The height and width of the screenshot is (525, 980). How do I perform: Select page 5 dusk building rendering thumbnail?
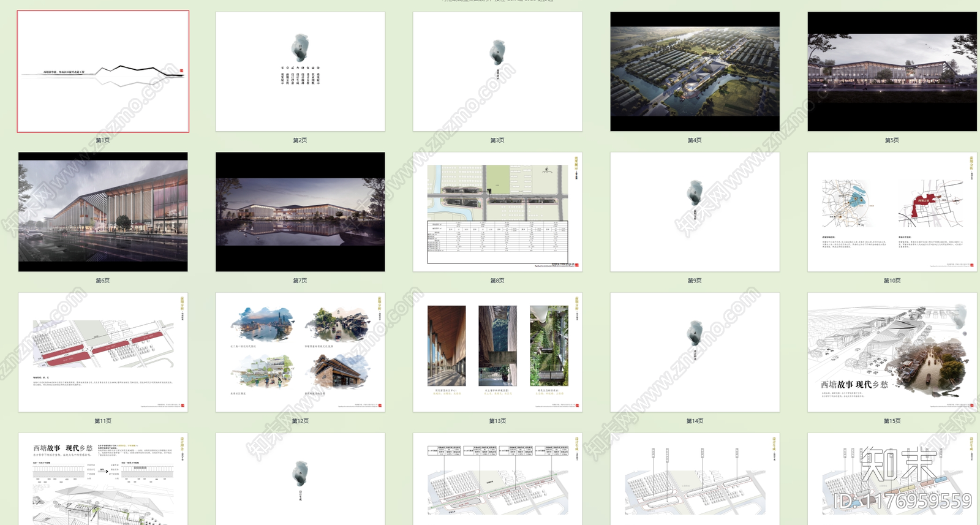coord(892,71)
